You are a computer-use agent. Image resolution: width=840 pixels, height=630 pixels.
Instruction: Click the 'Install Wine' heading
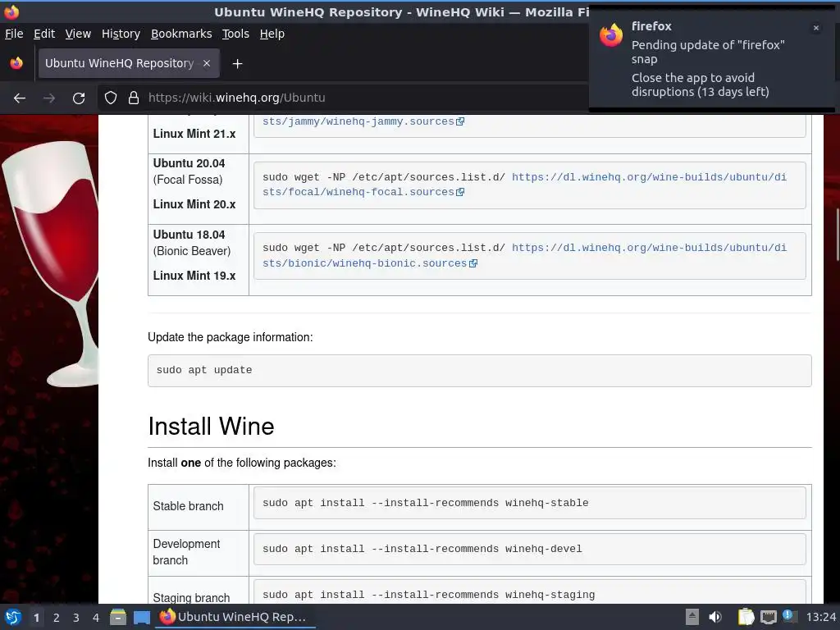pos(211,427)
